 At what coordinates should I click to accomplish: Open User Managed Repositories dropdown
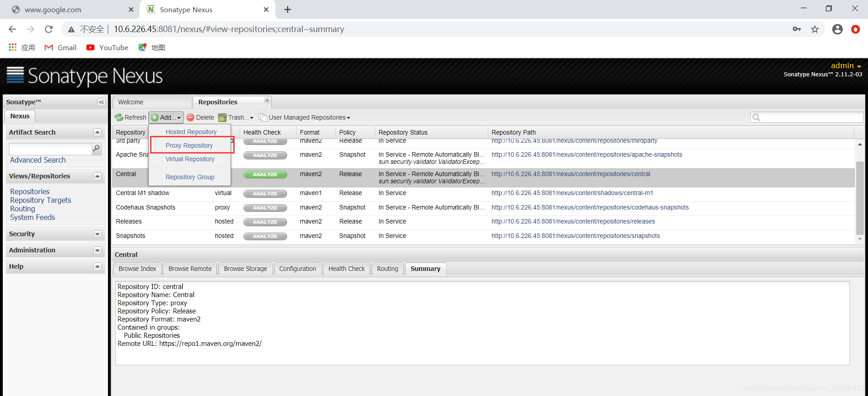[x=305, y=117]
